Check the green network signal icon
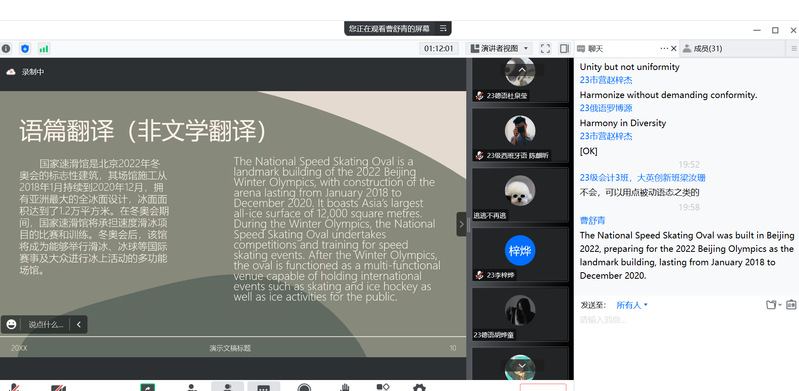The height and width of the screenshot is (391, 799). pos(44,49)
